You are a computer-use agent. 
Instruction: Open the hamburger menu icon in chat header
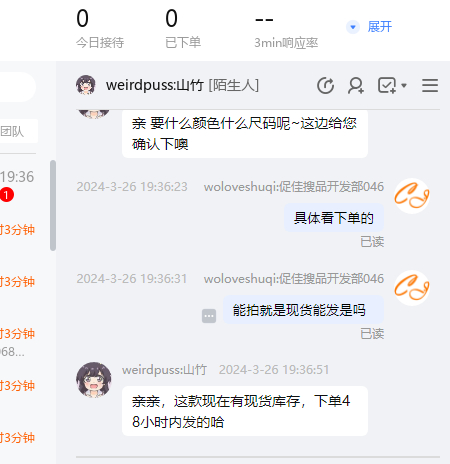pos(430,86)
